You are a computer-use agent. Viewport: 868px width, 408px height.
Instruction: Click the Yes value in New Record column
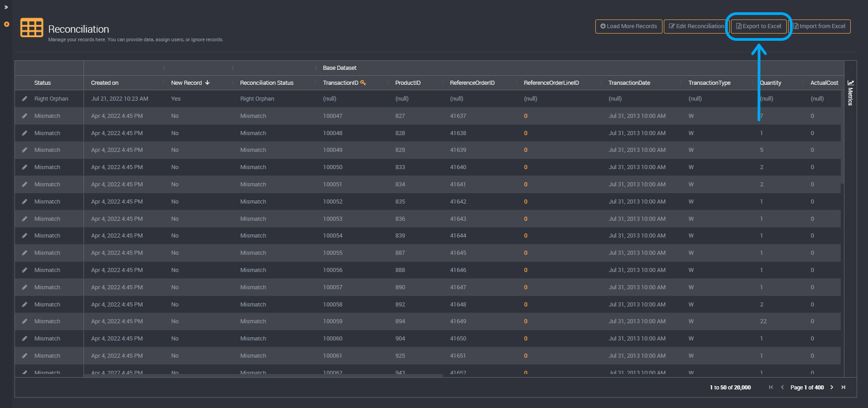(x=176, y=99)
